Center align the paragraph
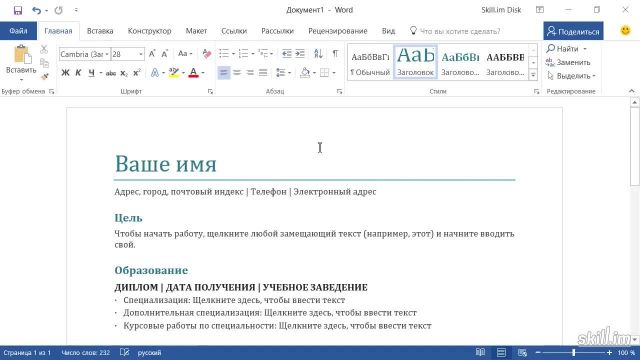This screenshot has height=360, width=640. coord(237,73)
